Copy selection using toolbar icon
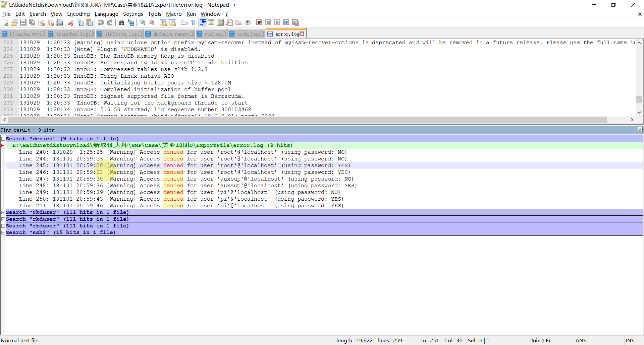This screenshot has height=345, width=644. (80, 22)
